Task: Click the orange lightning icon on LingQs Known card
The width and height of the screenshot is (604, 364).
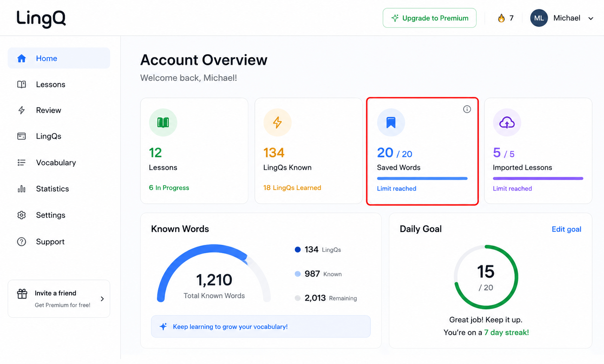Action: coord(277,122)
